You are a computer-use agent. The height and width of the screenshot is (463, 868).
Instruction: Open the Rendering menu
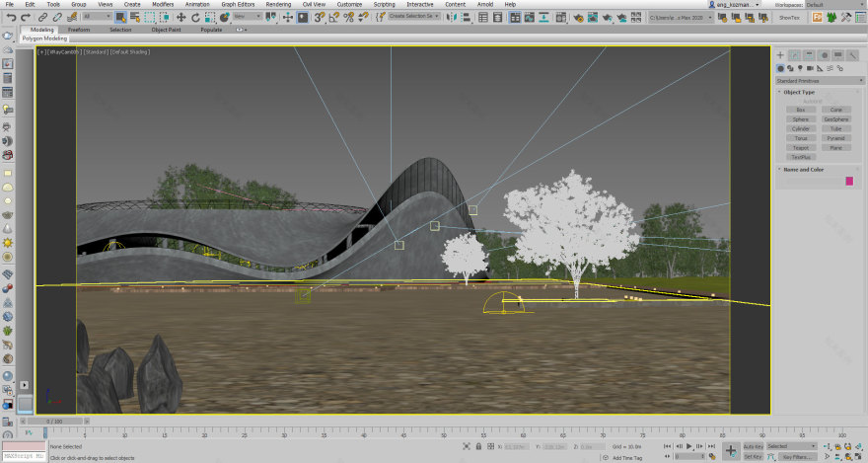[x=278, y=5]
